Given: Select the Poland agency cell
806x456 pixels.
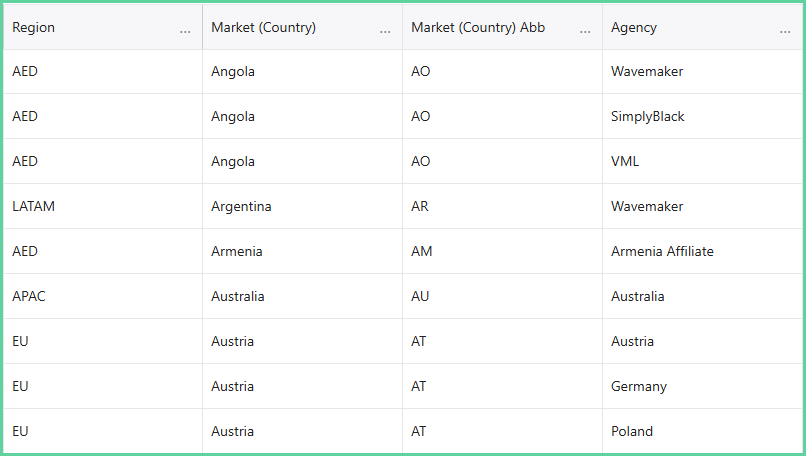Looking at the screenshot, I should pos(702,431).
